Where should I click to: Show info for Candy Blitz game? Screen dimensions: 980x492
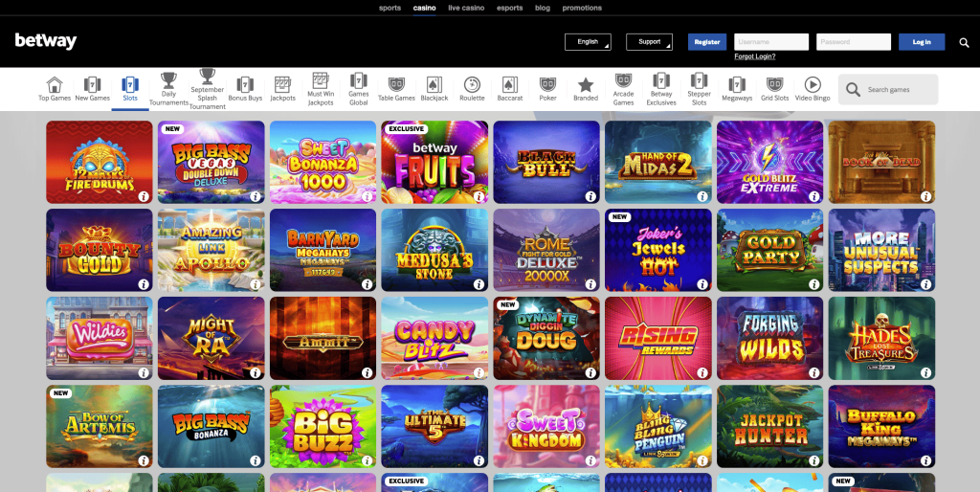click(479, 372)
